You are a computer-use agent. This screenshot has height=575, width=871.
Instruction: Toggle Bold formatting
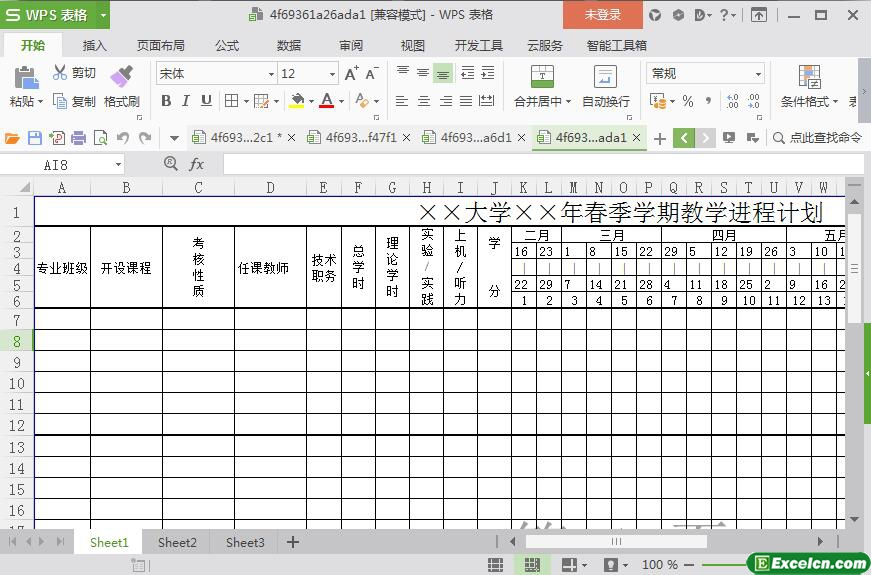coord(166,101)
